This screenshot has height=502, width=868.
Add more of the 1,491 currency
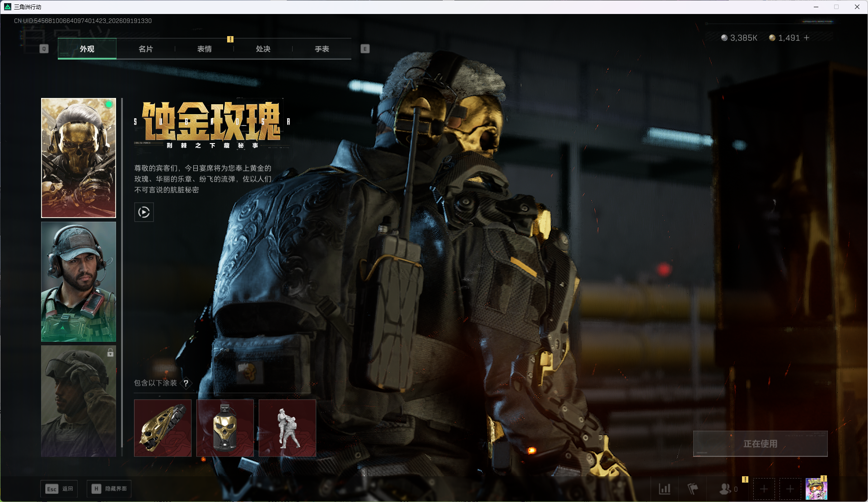[x=807, y=38]
